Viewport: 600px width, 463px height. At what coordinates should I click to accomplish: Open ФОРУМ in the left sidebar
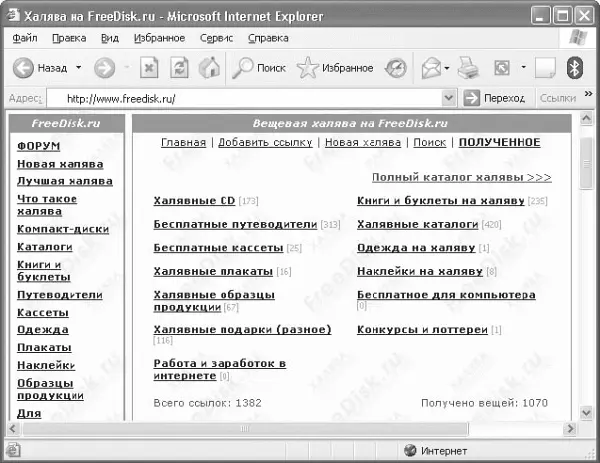click(38, 146)
